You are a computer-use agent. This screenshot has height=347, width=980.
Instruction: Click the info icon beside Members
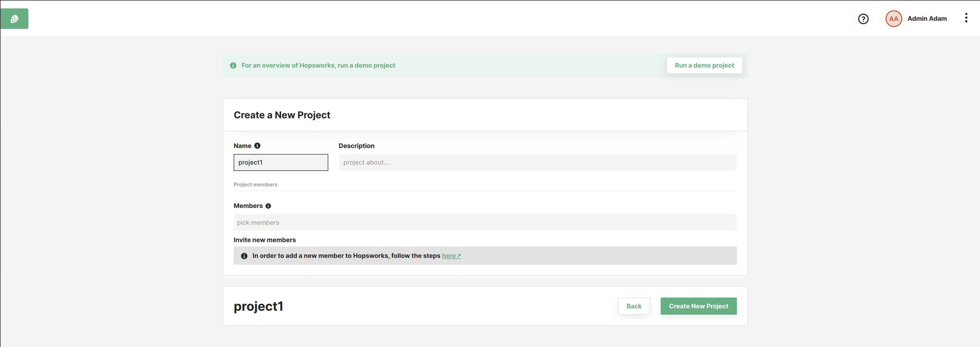(268, 206)
